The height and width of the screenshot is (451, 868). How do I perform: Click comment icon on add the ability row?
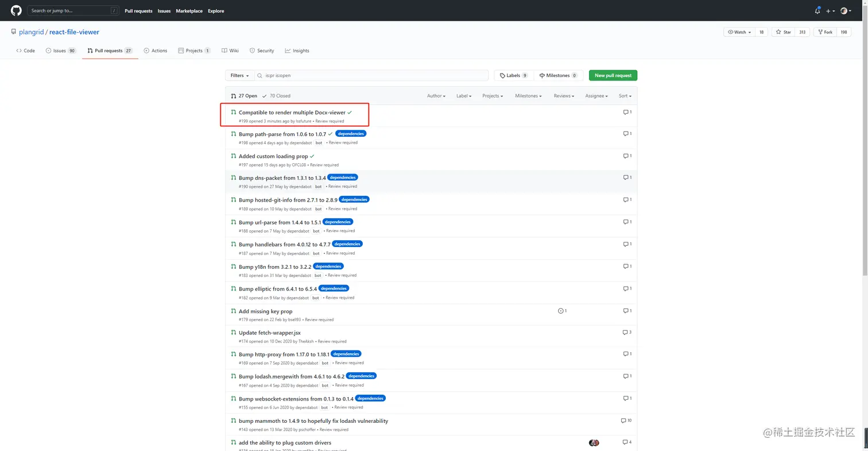625,442
